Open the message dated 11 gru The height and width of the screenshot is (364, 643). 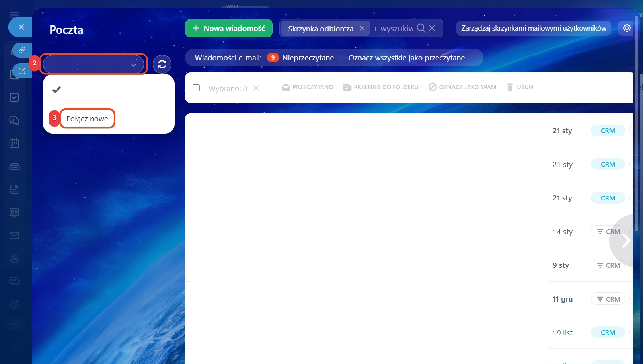tap(409, 299)
